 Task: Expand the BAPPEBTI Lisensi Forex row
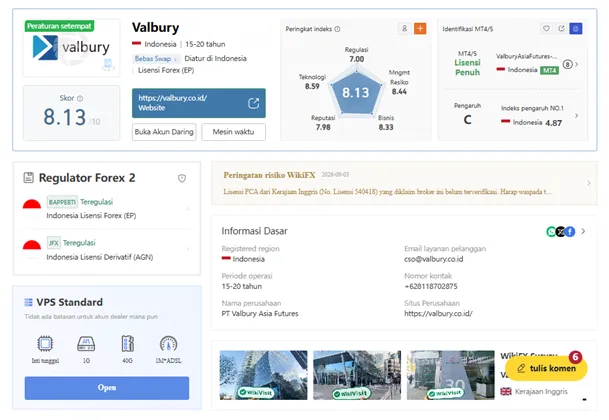point(188,209)
